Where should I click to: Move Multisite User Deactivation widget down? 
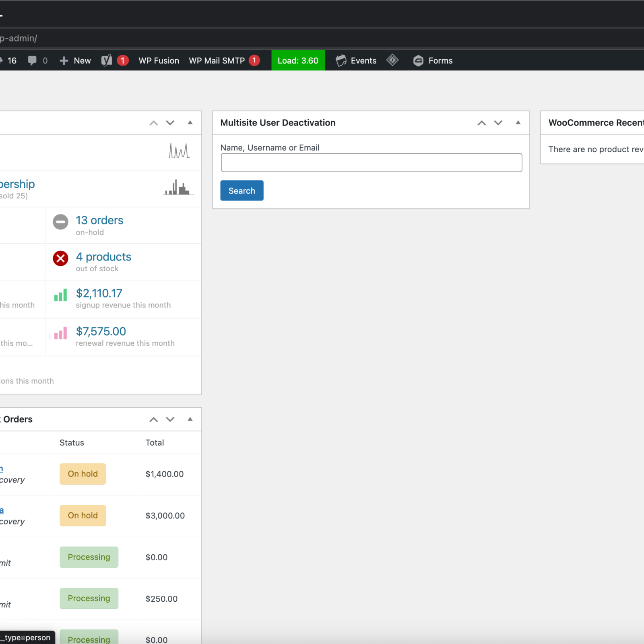(498, 123)
